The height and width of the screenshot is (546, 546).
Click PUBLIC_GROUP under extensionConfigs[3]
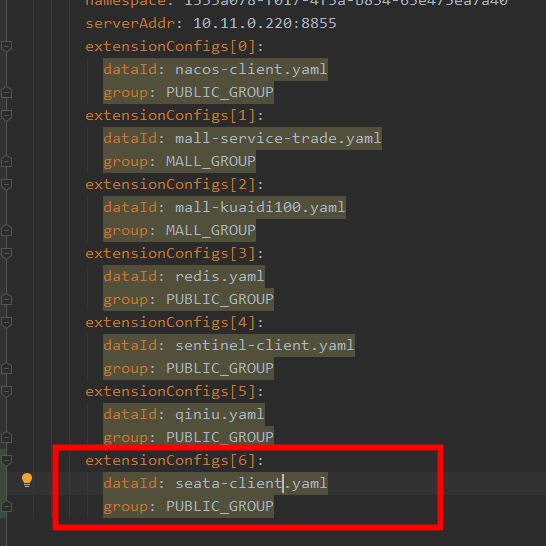(x=220, y=299)
